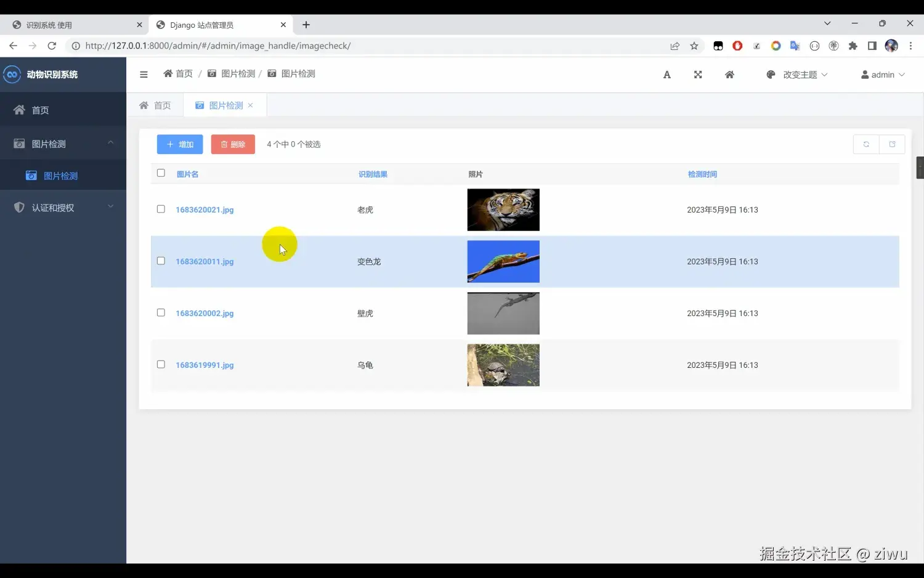Screen dimensions: 924x578
Task: Click the font size A icon
Action: pyautogui.click(x=667, y=75)
